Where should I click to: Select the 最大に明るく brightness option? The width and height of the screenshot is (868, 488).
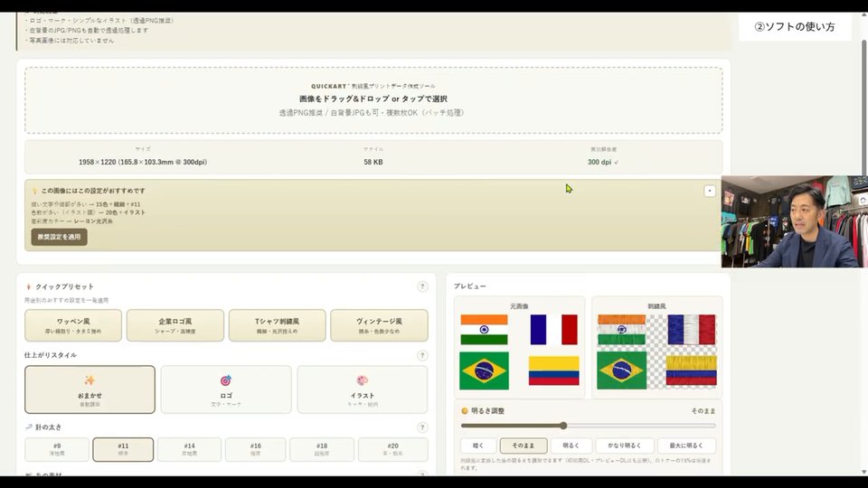(x=686, y=446)
